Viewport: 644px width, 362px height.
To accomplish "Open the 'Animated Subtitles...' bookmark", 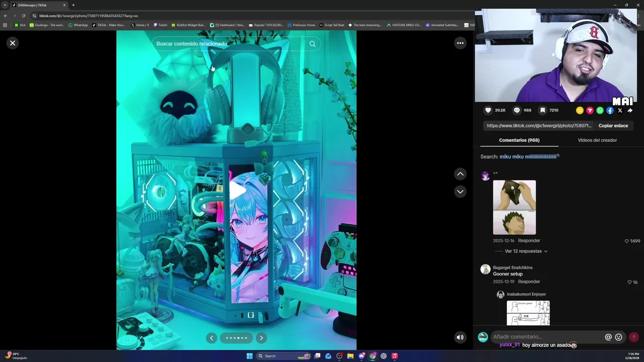I will click(x=442, y=25).
